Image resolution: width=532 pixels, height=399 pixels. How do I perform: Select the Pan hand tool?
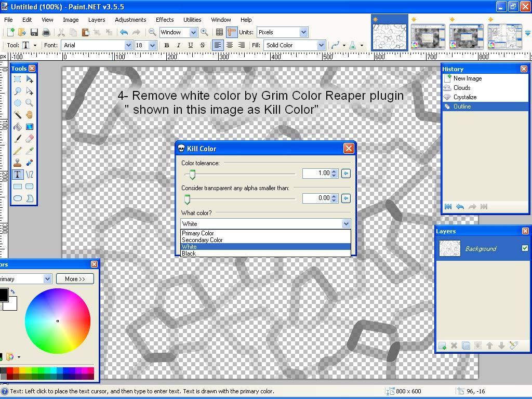click(x=30, y=115)
